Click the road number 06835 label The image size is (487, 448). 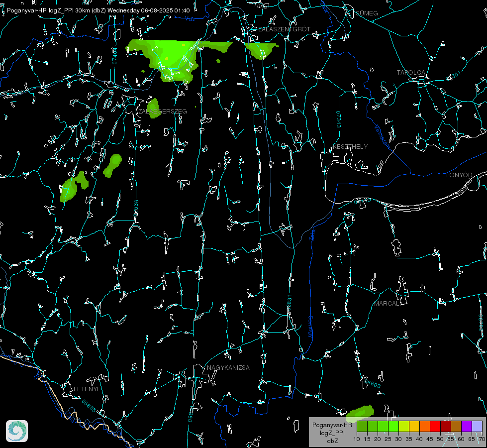[x=89, y=406]
